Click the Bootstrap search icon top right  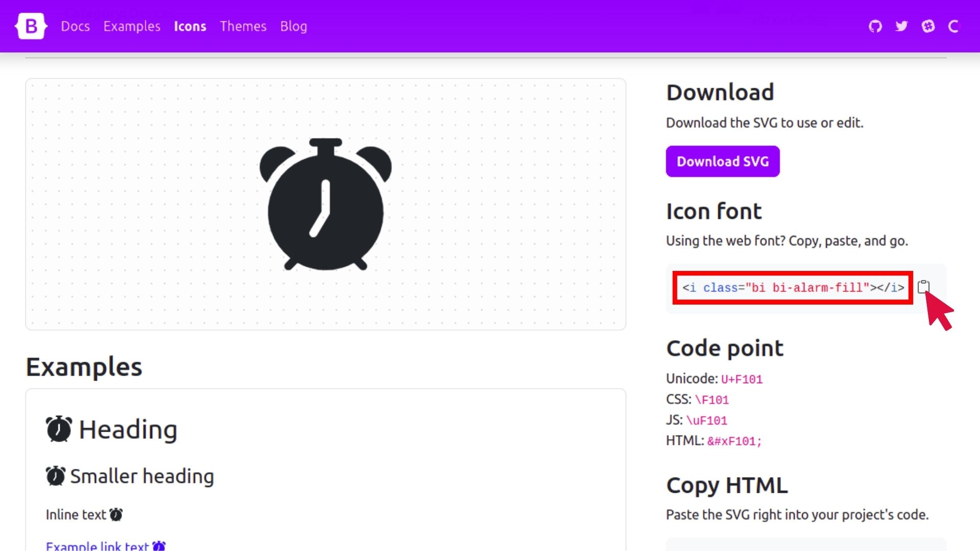tap(954, 26)
